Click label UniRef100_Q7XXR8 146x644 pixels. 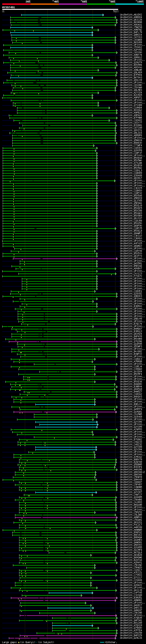pyautogui.click(x=131, y=105)
